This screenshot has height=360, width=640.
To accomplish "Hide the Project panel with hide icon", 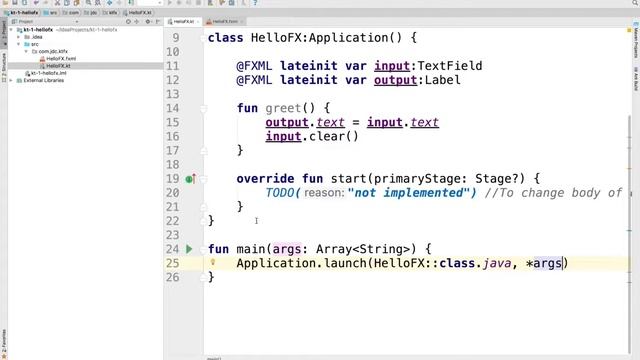I will [x=158, y=22].
